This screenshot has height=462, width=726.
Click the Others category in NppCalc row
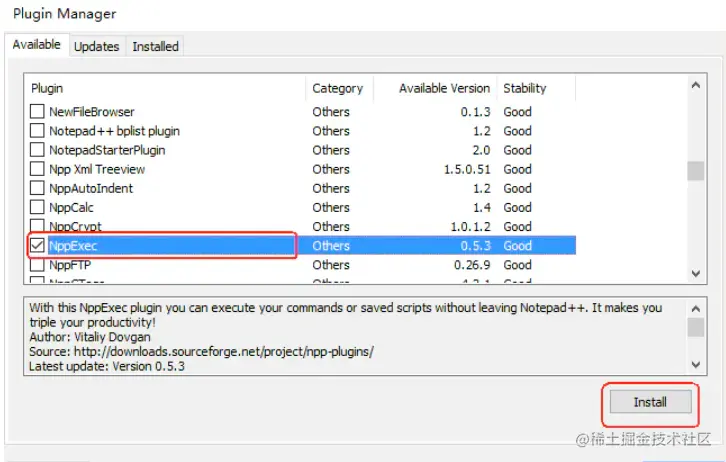pos(331,207)
